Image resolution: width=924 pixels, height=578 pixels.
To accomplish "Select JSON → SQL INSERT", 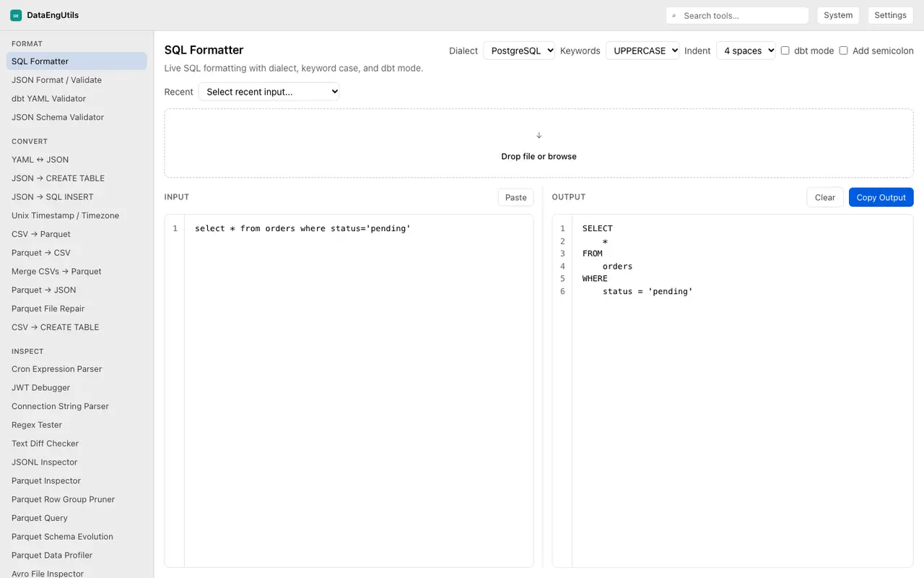I will (77, 197).
